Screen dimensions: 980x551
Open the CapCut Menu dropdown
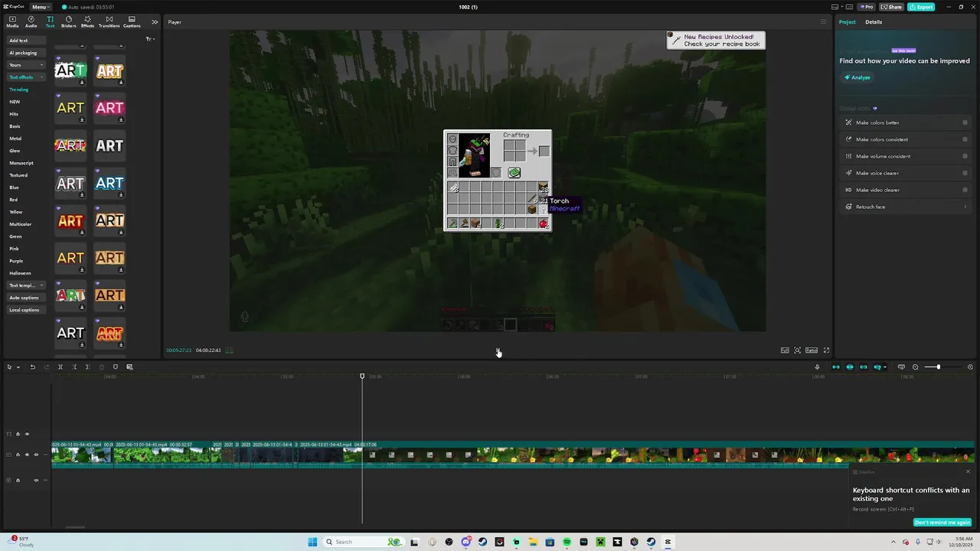coord(40,7)
